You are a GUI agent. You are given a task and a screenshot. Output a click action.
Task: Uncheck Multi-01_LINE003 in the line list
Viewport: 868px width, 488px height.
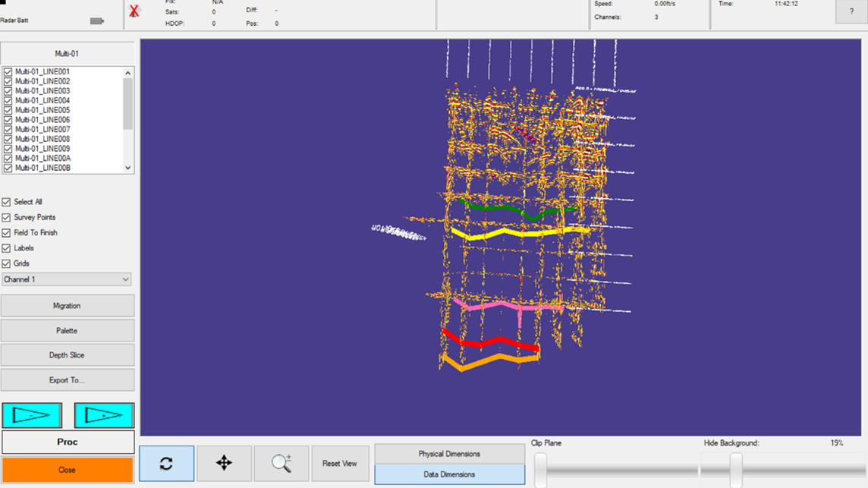(x=8, y=91)
